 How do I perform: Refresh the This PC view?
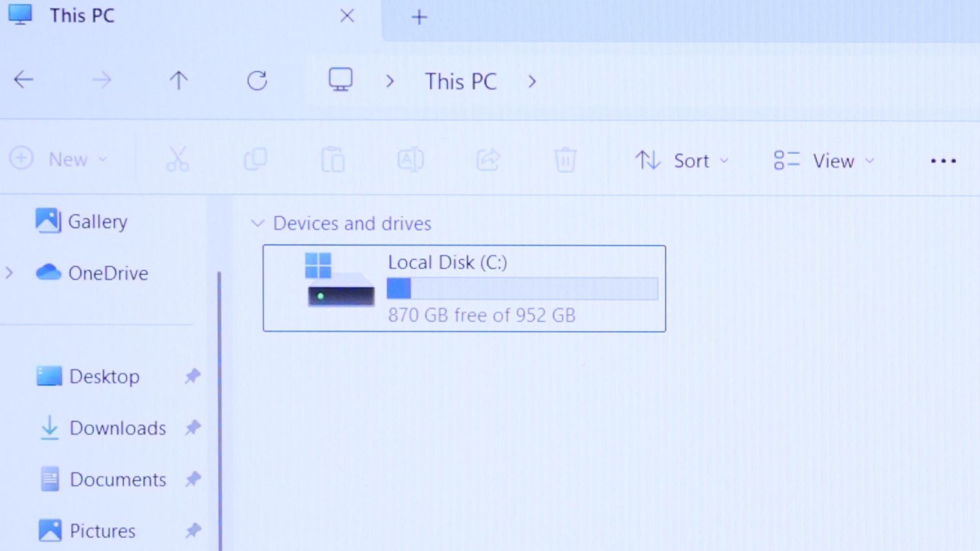point(257,80)
